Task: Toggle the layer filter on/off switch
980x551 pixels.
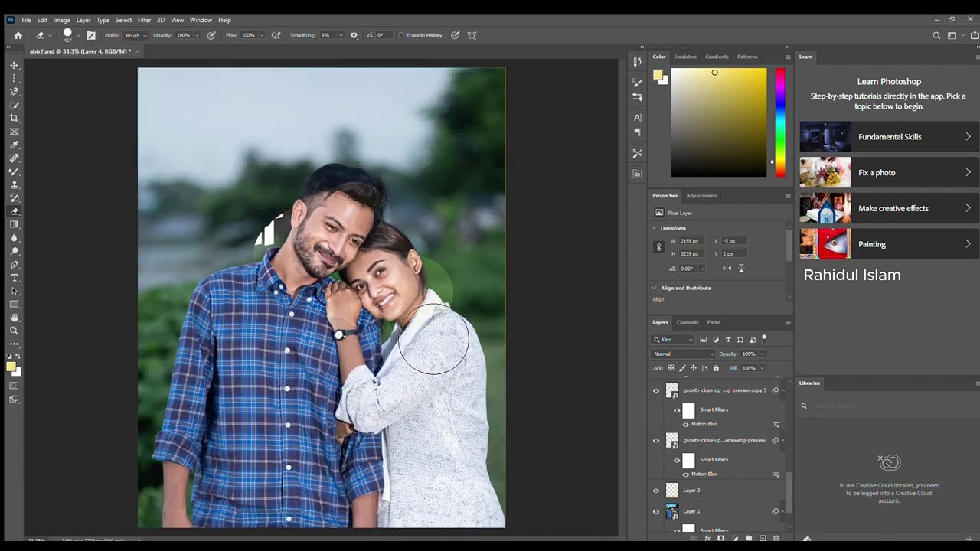Action: [x=764, y=338]
